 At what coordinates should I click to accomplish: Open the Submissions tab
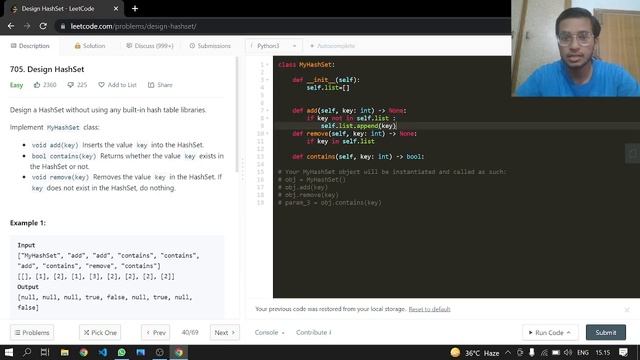[210, 46]
